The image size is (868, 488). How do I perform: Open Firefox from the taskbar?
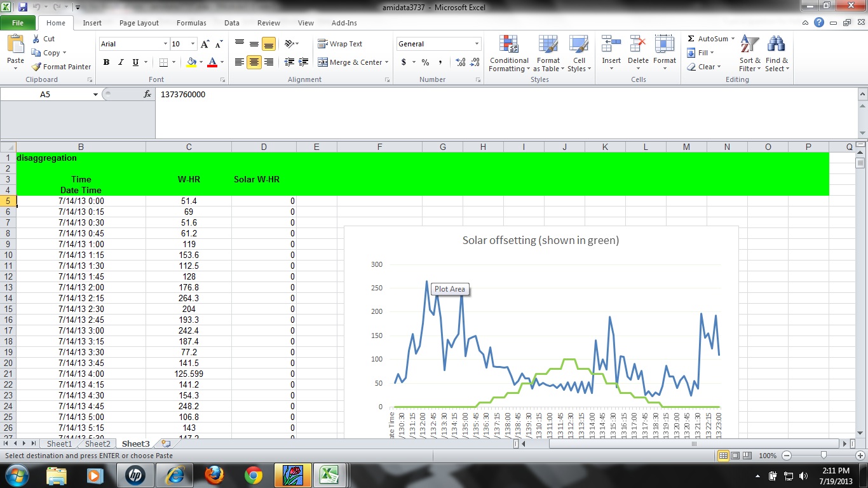coord(214,475)
